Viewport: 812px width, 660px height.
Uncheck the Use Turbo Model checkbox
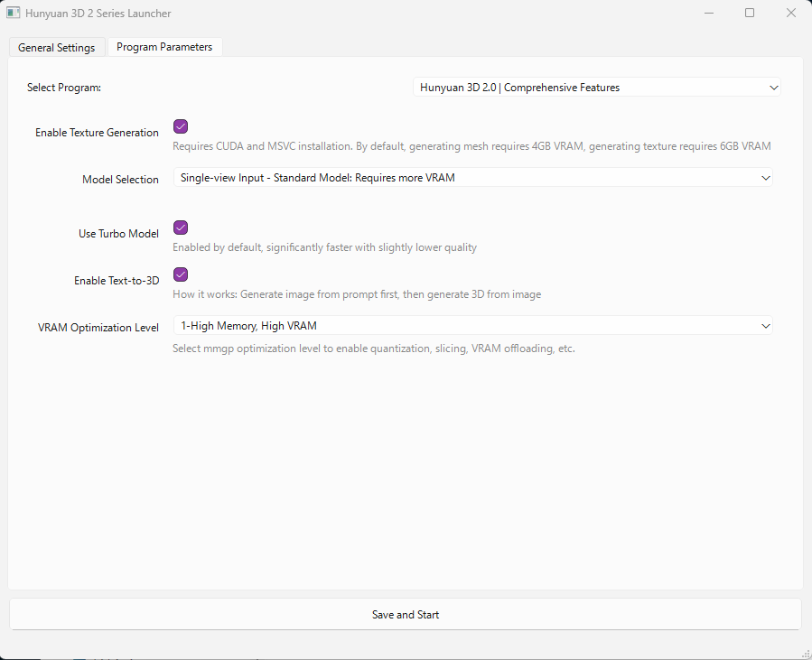(x=181, y=228)
